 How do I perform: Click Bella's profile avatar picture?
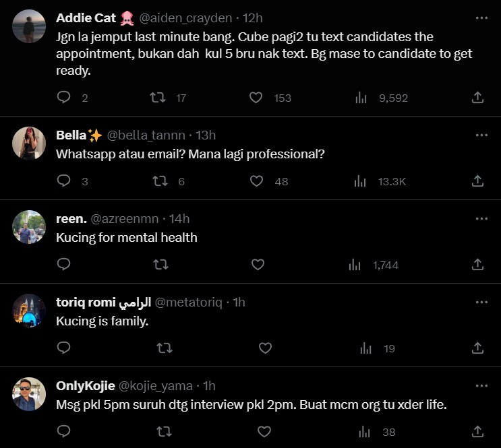(29, 143)
